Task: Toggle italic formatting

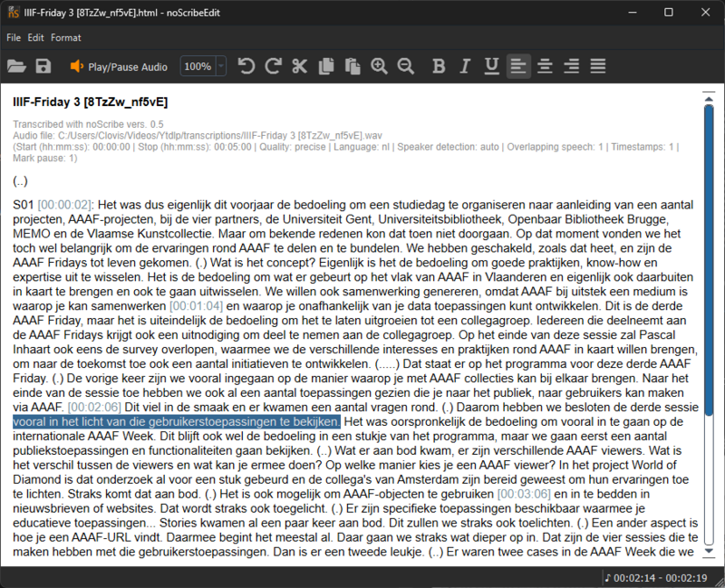Action: 464,65
